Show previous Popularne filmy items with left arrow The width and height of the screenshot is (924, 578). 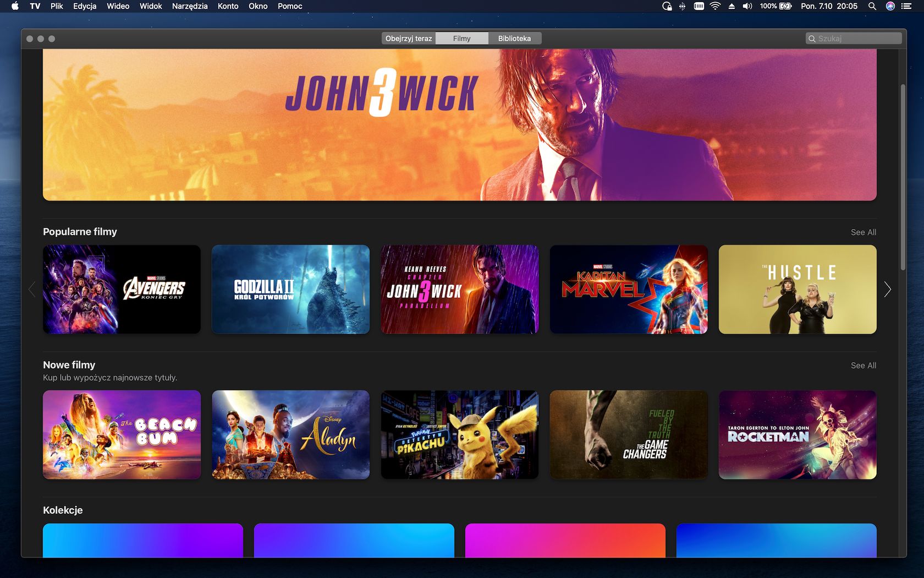pyautogui.click(x=32, y=289)
